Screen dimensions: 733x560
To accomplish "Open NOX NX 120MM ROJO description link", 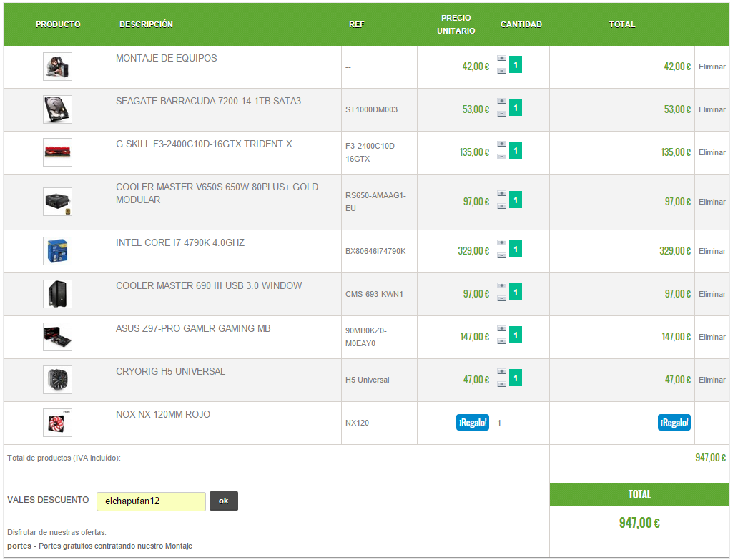I will 163,415.
